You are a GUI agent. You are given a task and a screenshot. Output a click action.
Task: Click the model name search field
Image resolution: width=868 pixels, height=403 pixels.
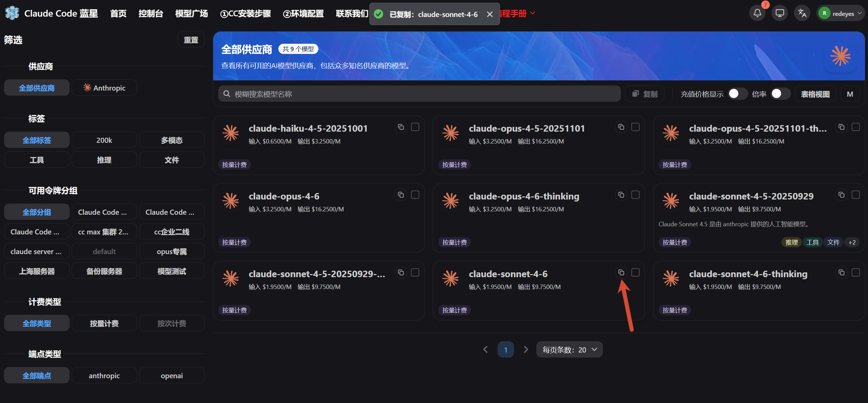pyautogui.click(x=419, y=94)
